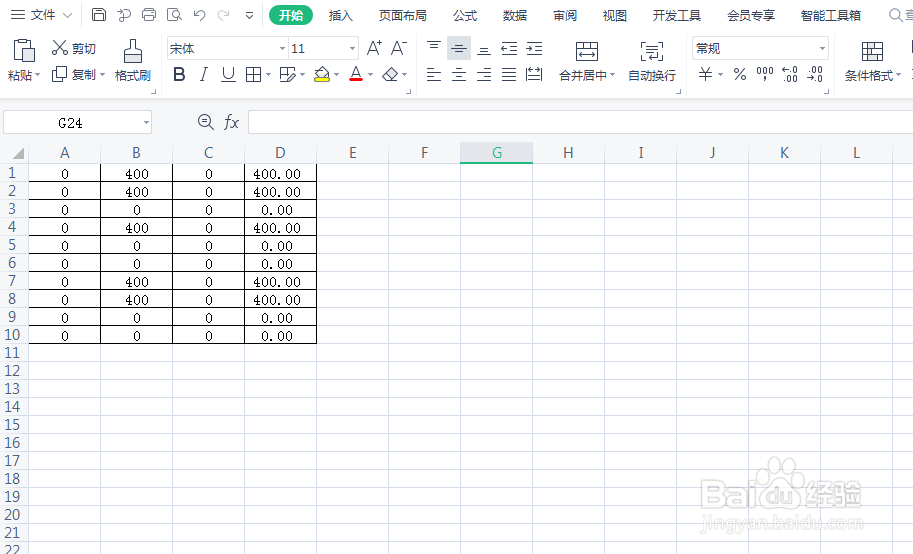
Task: Decrease decimal places icon
Action: (815, 74)
